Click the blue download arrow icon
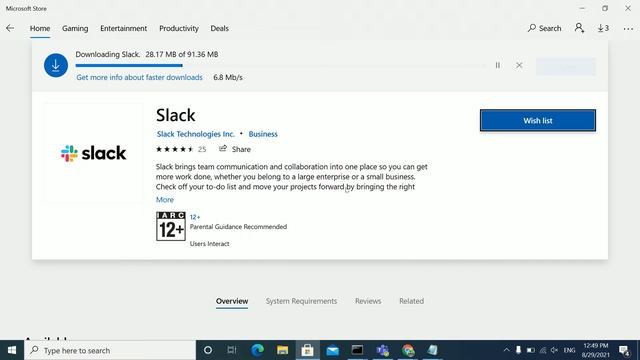The height and width of the screenshot is (360, 640). pos(56,65)
